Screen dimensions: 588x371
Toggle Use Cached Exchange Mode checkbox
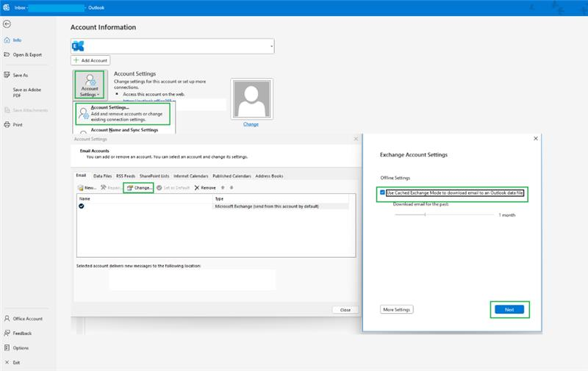[382, 192]
